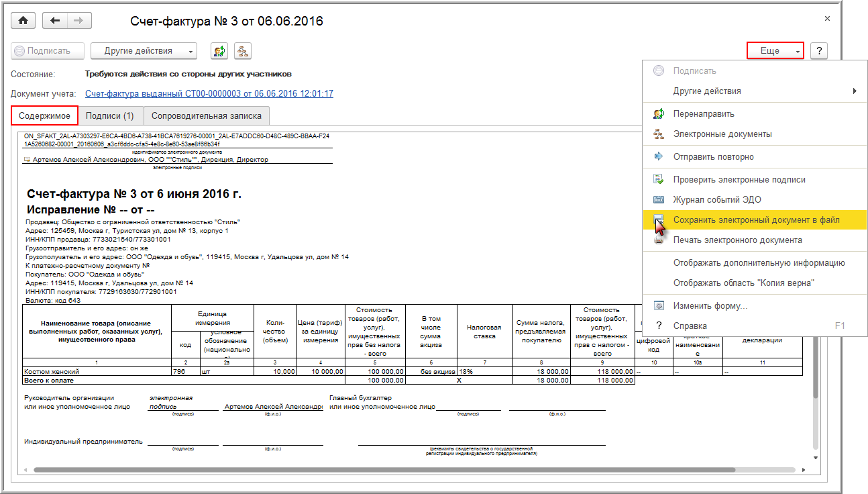Toggle Отображать область "Копия верна" option
Viewport: 868px width, 494px height.
pyautogui.click(x=755, y=283)
